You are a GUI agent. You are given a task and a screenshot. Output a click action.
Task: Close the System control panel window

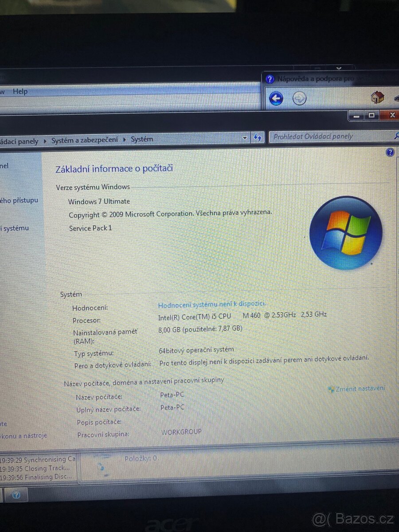click(x=390, y=115)
